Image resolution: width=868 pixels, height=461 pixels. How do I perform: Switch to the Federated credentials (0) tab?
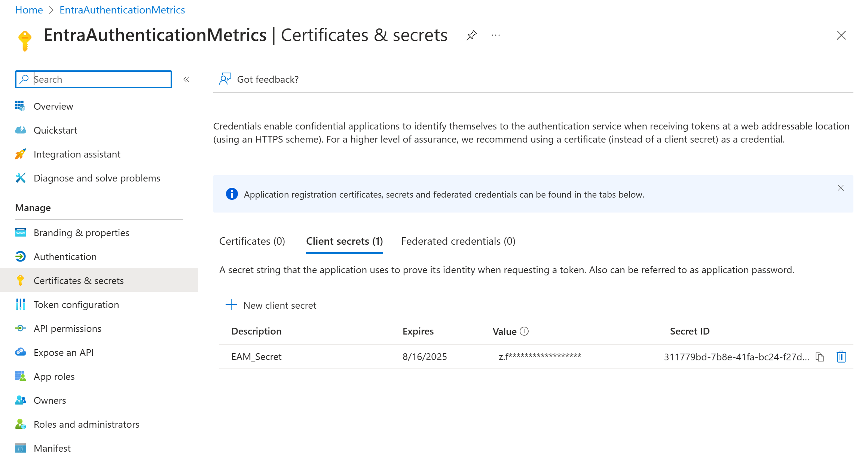pyautogui.click(x=458, y=241)
